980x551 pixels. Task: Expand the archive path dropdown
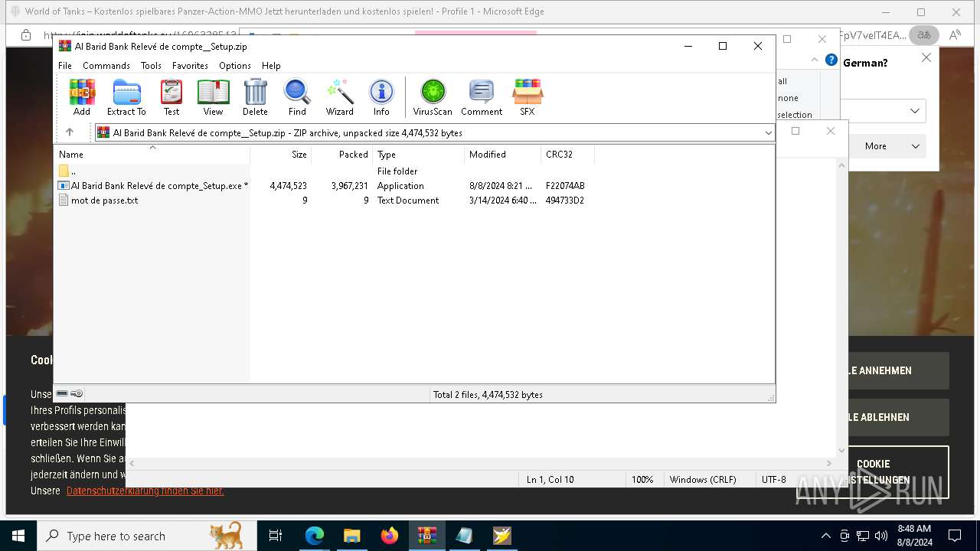pos(768,132)
